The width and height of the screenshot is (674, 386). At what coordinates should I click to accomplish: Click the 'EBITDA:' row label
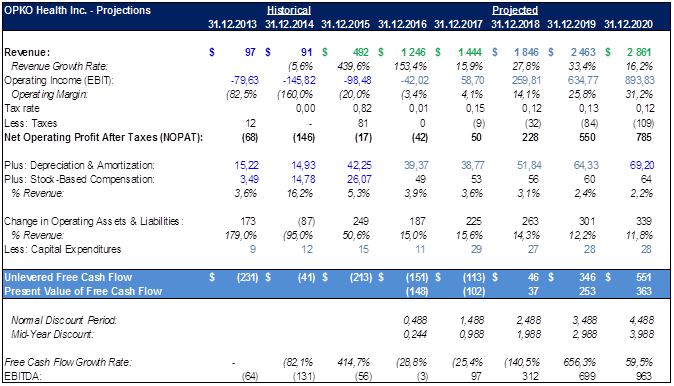pyautogui.click(x=23, y=377)
